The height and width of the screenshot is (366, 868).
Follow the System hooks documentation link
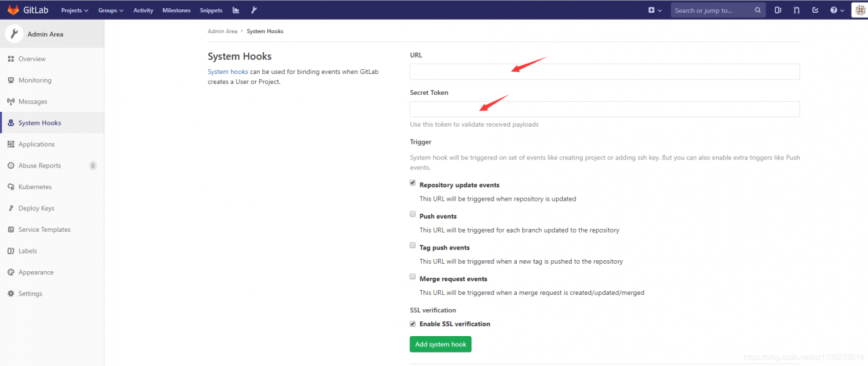(x=228, y=72)
